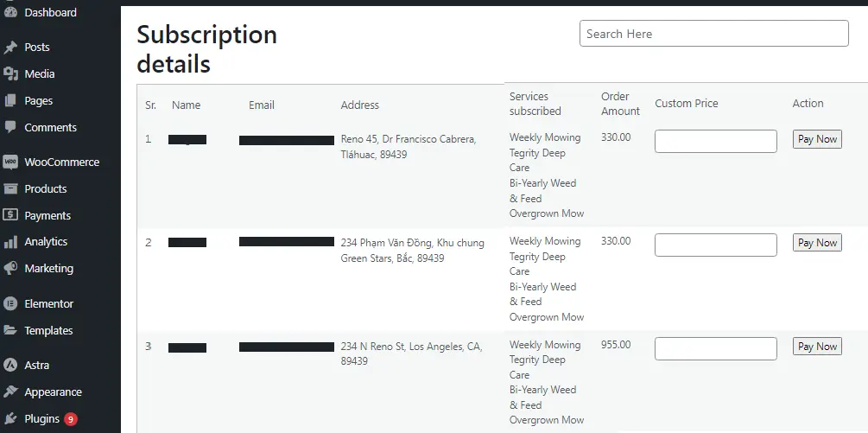Open Media via its sidebar icon
Viewport: 868px width, 433px height.
coord(10,74)
